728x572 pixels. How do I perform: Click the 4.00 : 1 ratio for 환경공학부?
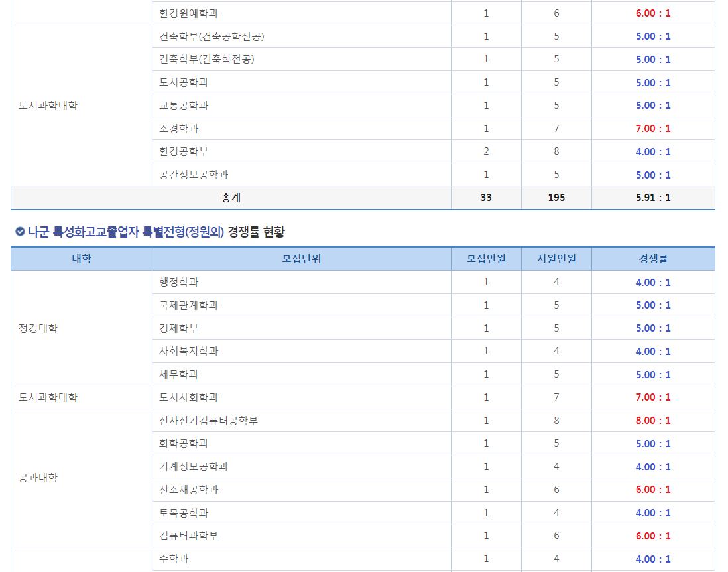653,151
